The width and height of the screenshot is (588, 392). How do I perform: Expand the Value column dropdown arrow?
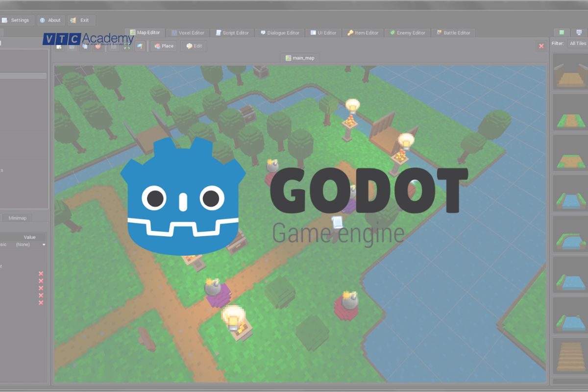(x=44, y=245)
